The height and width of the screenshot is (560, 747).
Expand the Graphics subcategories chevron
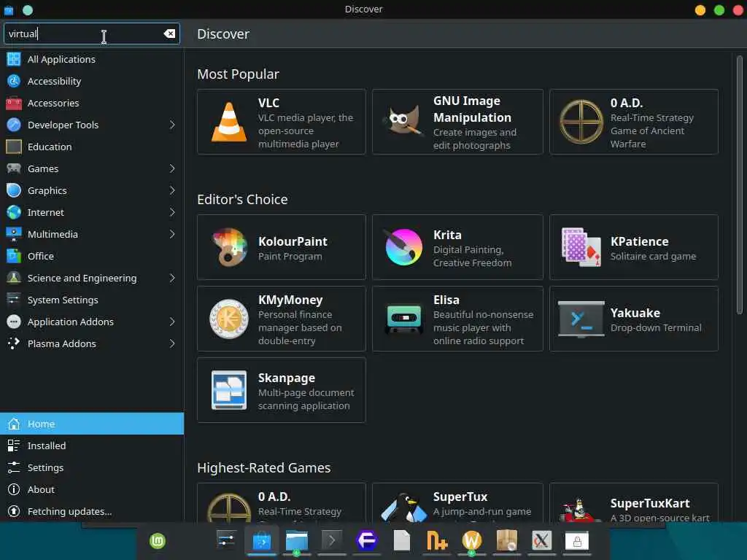[x=172, y=190]
